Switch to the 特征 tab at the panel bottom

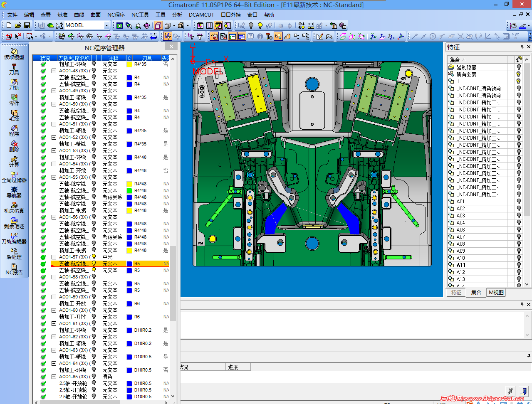point(456,292)
